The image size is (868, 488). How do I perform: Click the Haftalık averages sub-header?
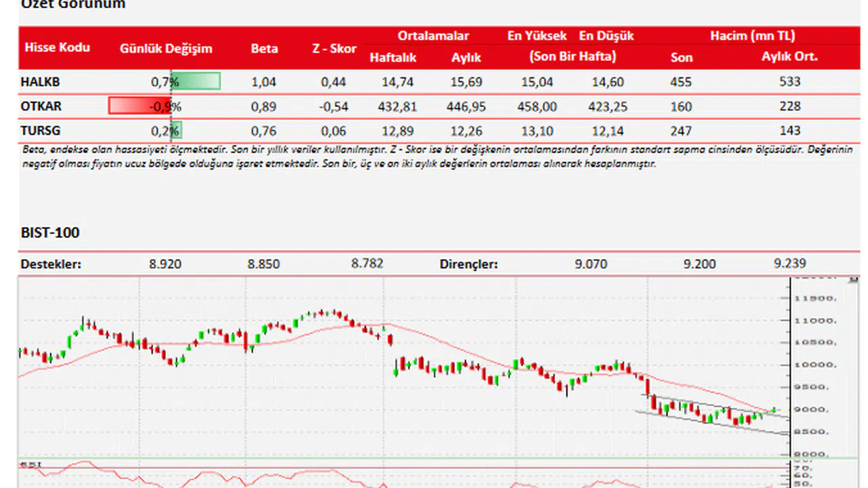[x=393, y=58]
